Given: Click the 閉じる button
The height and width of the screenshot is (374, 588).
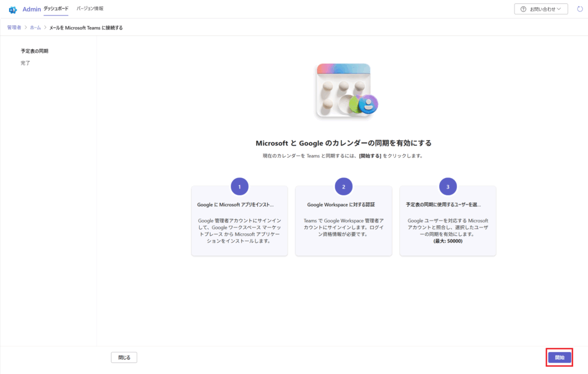Looking at the screenshot, I should coord(124,357).
